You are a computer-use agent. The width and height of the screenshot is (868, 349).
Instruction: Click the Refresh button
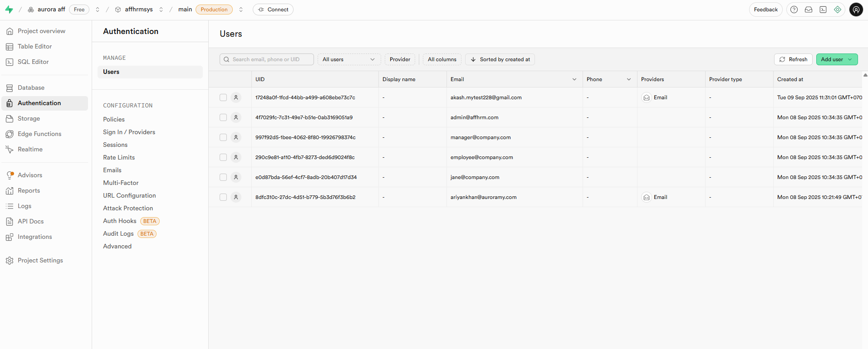pos(793,59)
